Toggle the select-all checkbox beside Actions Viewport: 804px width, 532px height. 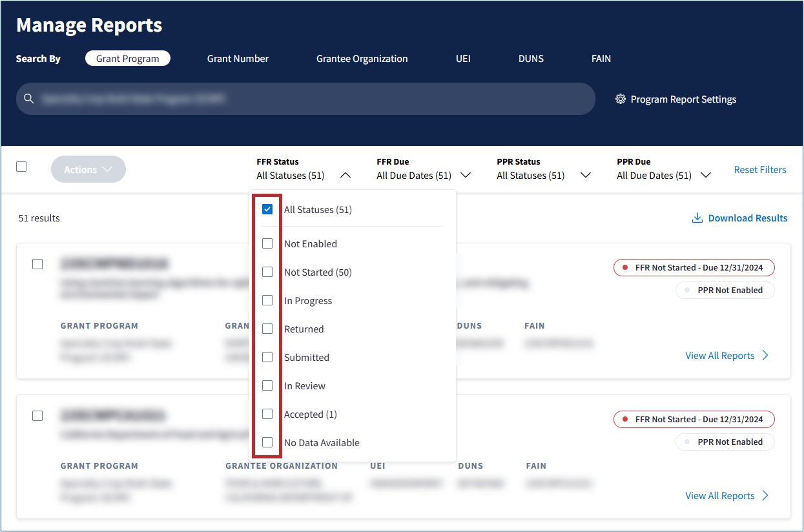tap(21, 167)
